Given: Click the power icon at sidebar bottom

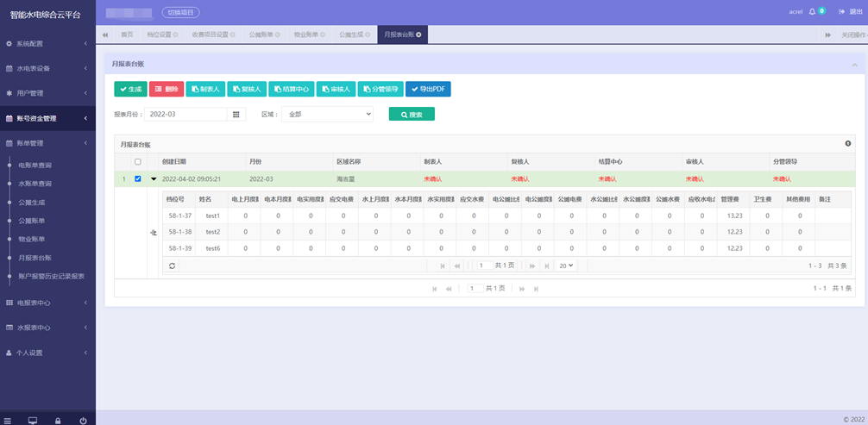Looking at the screenshot, I should click(83, 421).
